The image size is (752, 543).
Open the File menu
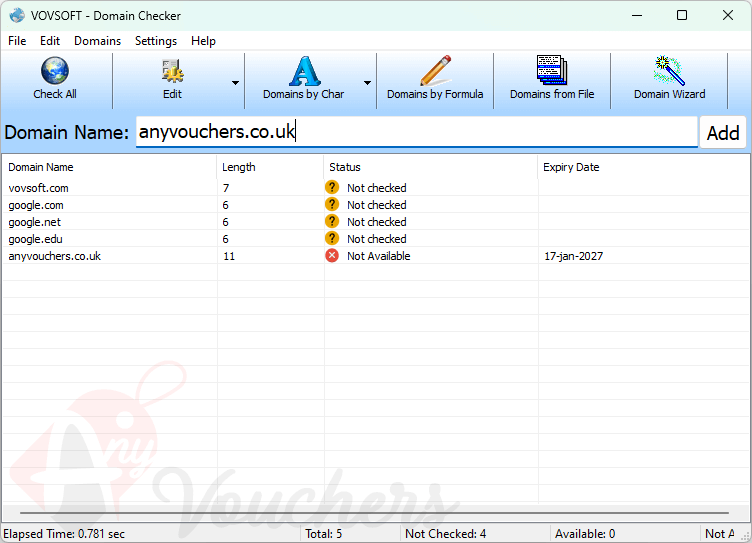click(x=17, y=41)
